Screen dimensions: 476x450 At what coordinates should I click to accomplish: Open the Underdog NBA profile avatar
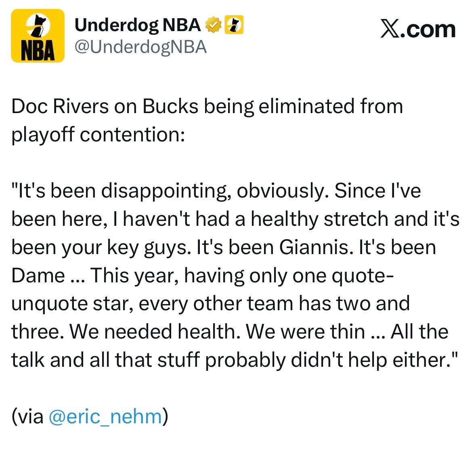pos(38,36)
